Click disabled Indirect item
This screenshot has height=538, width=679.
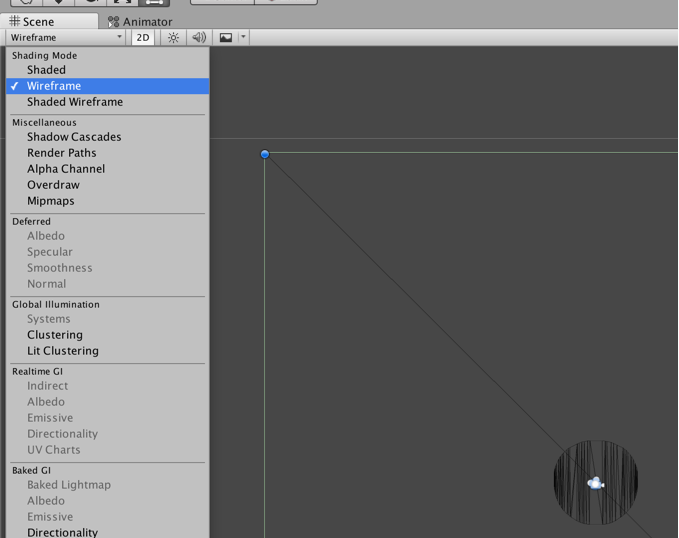pos(108,386)
